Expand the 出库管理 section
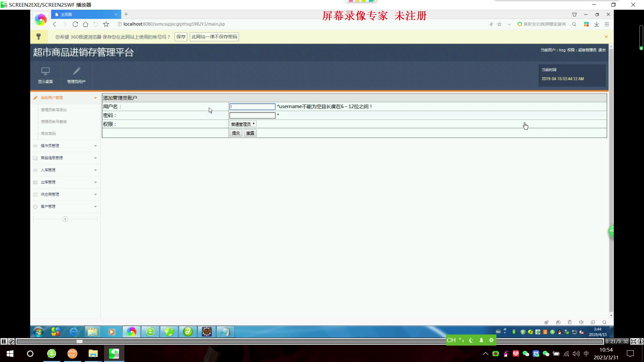 [65, 182]
